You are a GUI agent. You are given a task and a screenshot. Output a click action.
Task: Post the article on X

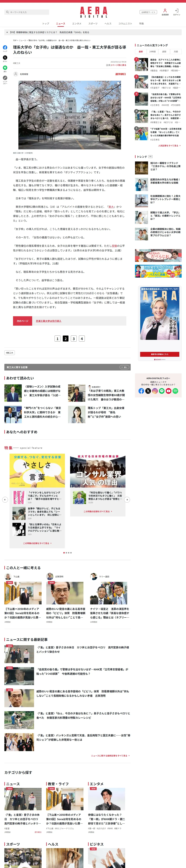tap(5, 58)
